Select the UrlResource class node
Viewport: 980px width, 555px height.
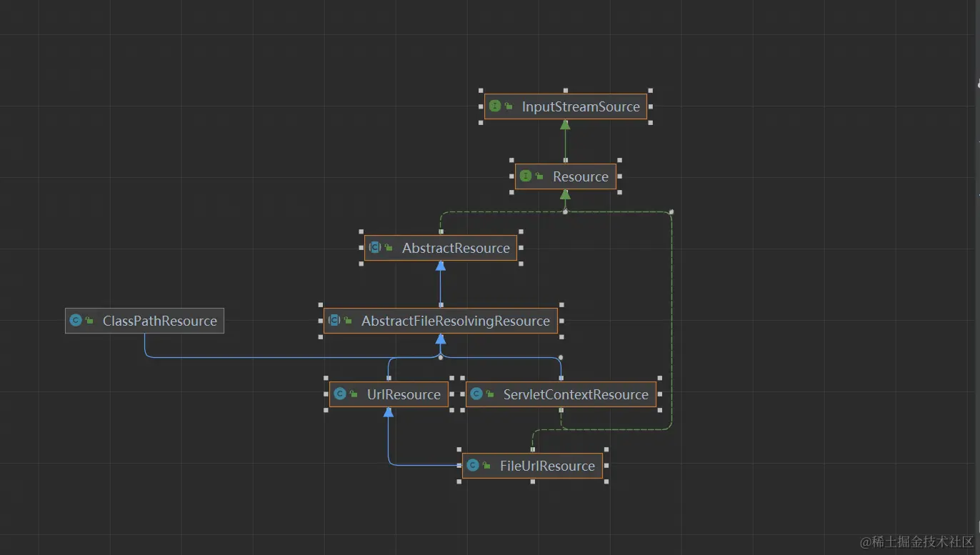[x=389, y=394]
